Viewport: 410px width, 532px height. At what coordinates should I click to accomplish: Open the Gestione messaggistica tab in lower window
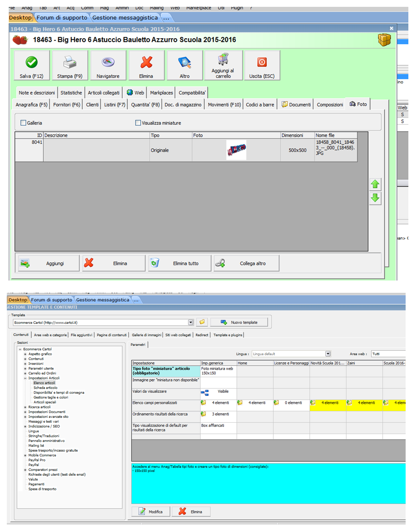pos(102,300)
